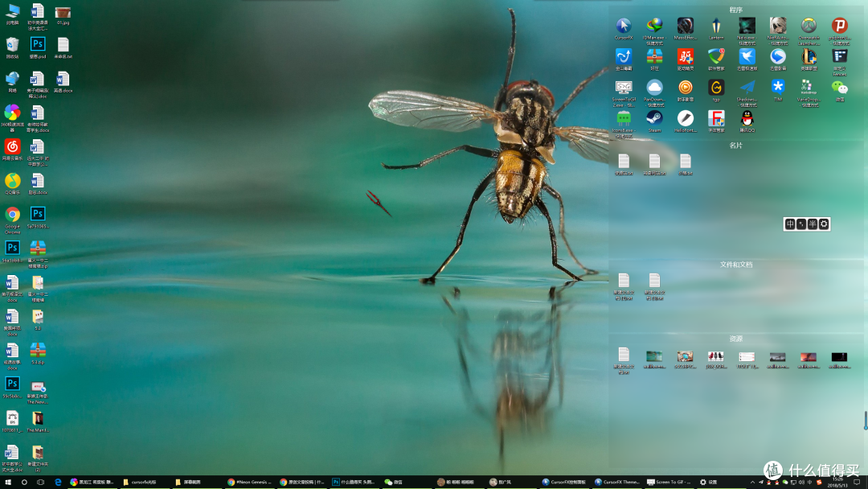Switch to Photoshop taskbar window
Viewport: 868px width, 489px height.
[x=354, y=483]
